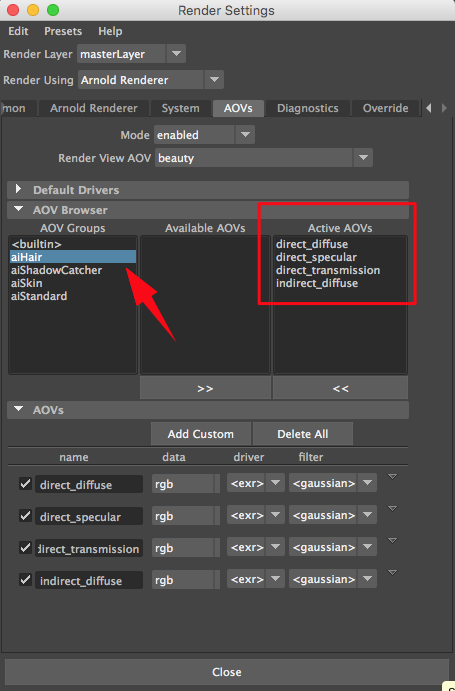Open the direct_diffuse row options arrow
The width and height of the screenshot is (455, 691).
click(392, 477)
